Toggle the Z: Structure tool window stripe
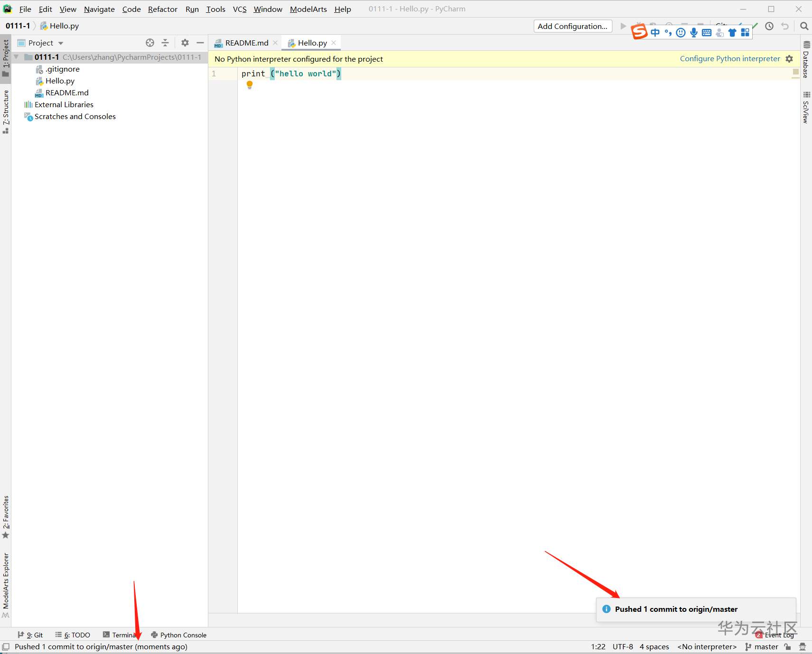Image resolution: width=812 pixels, height=654 pixels. [x=6, y=112]
